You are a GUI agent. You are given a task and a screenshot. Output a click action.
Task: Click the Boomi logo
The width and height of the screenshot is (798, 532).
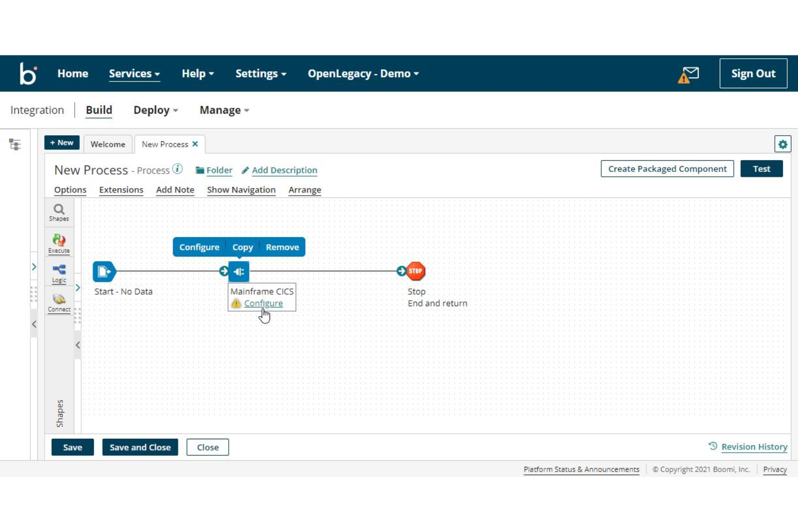[28, 74]
